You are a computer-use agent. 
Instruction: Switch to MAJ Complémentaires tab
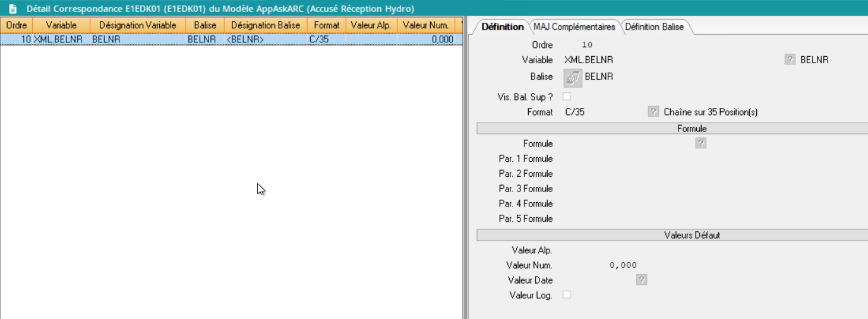click(x=574, y=27)
